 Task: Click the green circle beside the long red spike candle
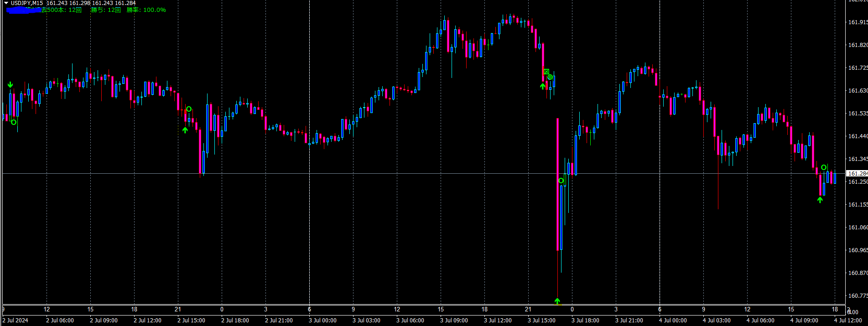561,181
